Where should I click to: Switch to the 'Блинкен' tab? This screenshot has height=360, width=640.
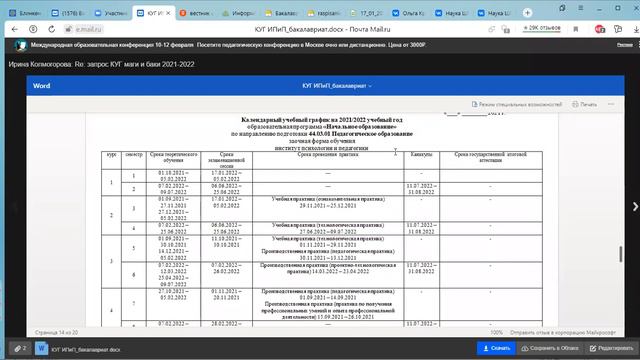(x=25, y=13)
